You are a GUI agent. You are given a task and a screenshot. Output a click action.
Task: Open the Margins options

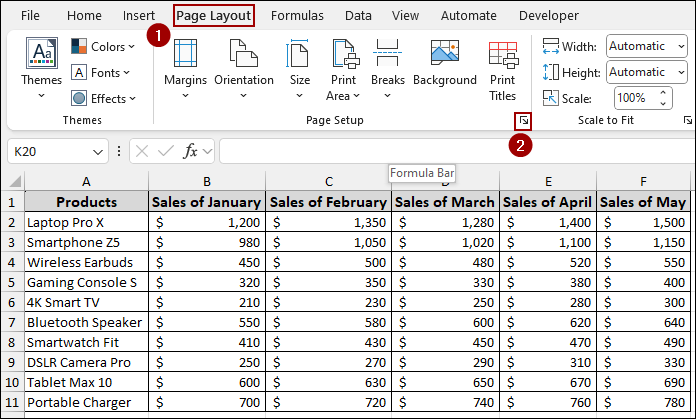[184, 62]
